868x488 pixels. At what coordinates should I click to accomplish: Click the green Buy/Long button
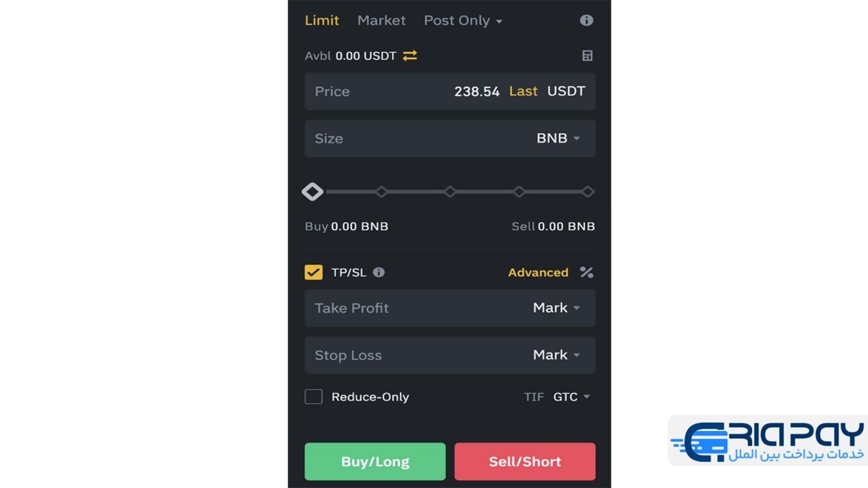(375, 461)
